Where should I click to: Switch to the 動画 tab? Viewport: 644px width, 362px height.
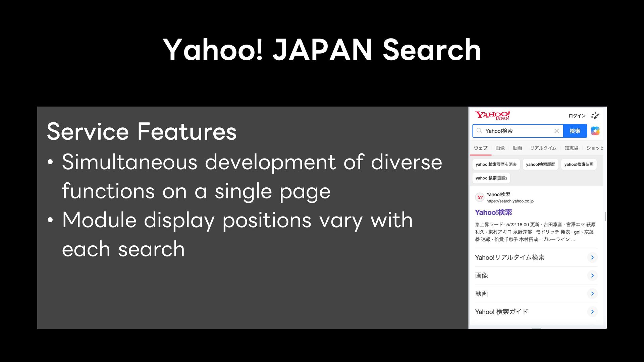pos(517,148)
